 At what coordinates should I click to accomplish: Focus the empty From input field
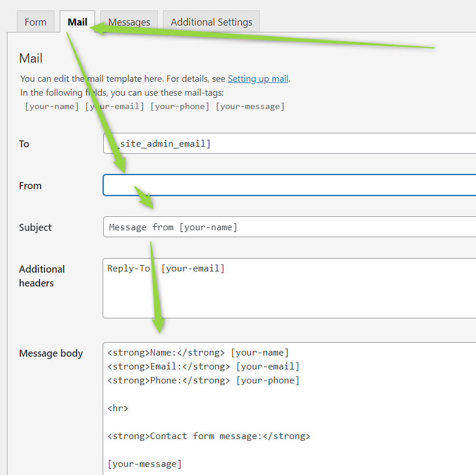coord(290,185)
